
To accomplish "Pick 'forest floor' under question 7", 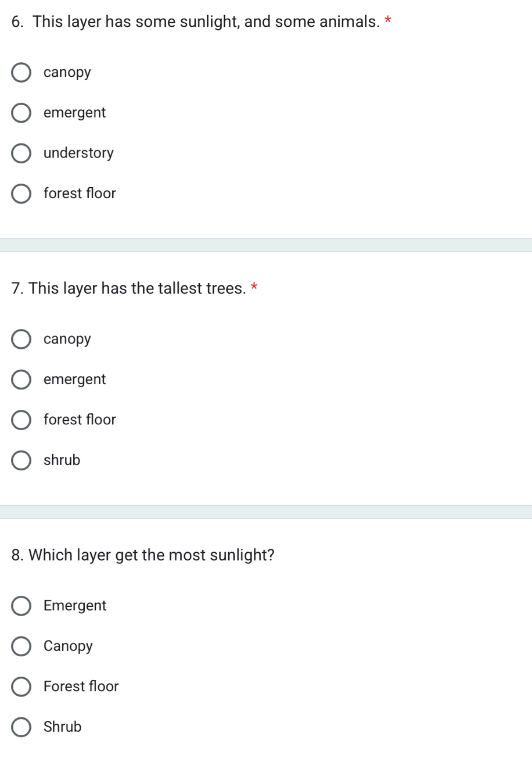I will click(x=21, y=420).
